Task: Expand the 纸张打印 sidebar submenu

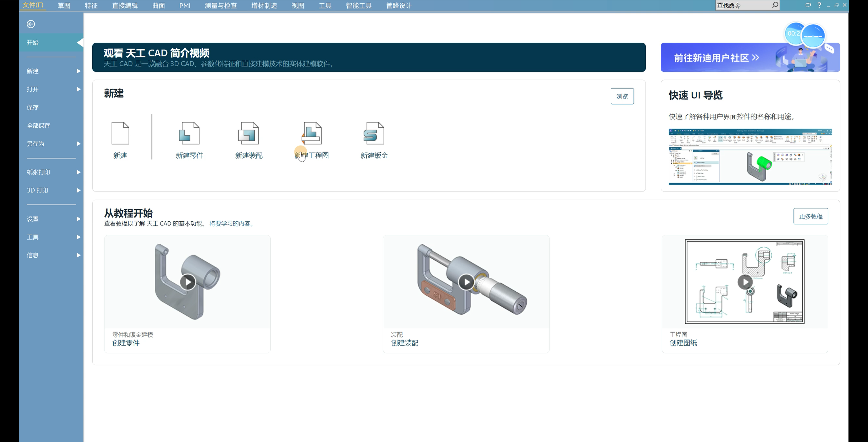Action: [78, 172]
